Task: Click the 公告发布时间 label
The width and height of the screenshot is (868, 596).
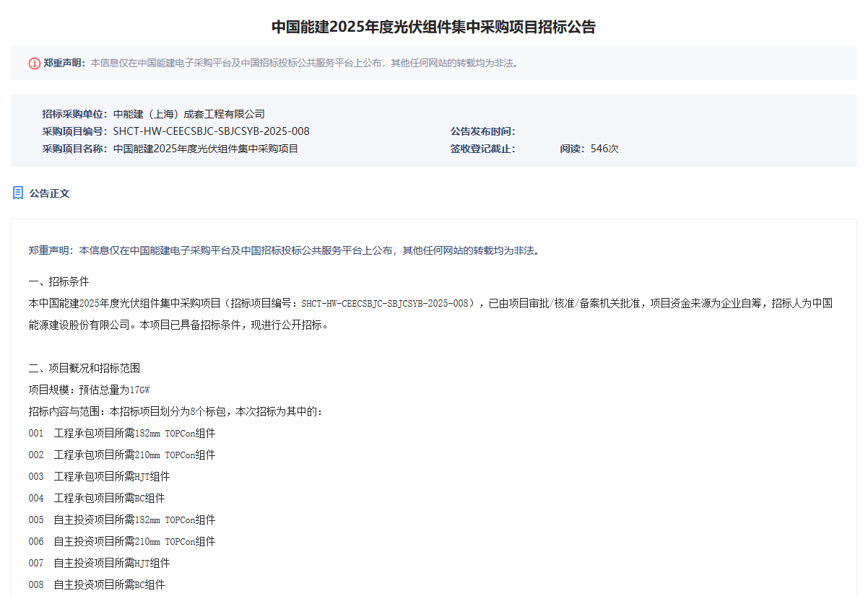Action: (482, 131)
